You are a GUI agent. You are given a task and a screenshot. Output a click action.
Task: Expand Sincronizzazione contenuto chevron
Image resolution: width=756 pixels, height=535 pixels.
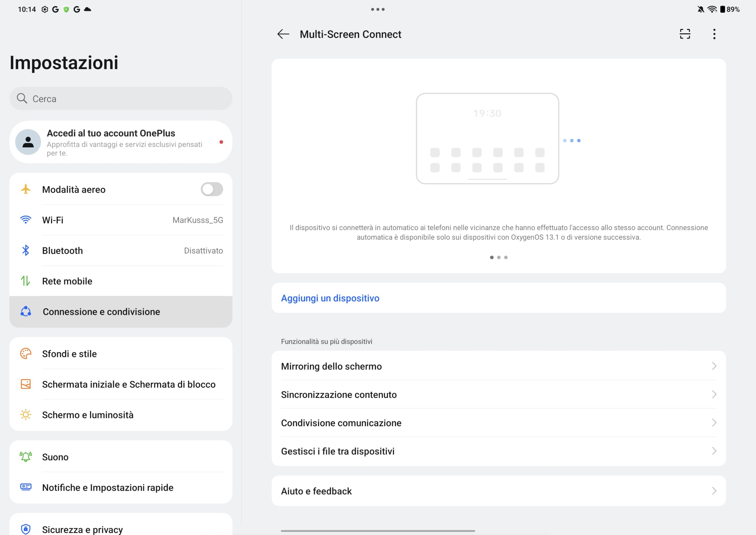(x=714, y=394)
